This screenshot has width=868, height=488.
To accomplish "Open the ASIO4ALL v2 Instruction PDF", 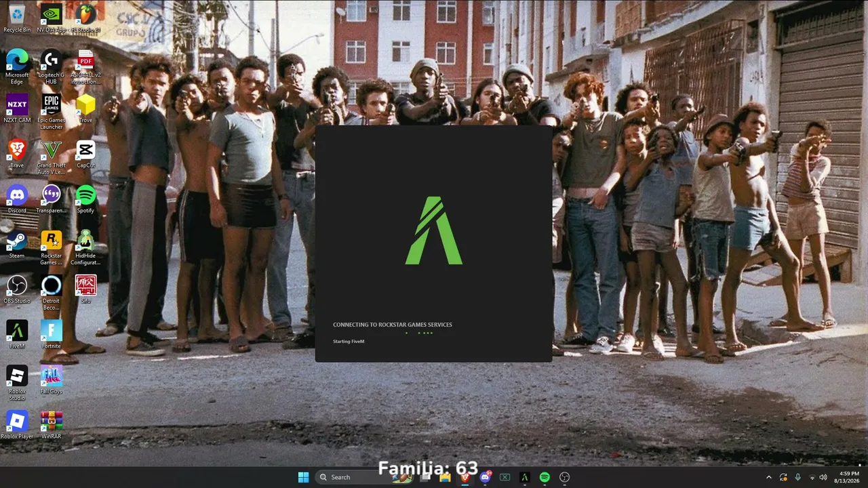I will pyautogui.click(x=85, y=66).
